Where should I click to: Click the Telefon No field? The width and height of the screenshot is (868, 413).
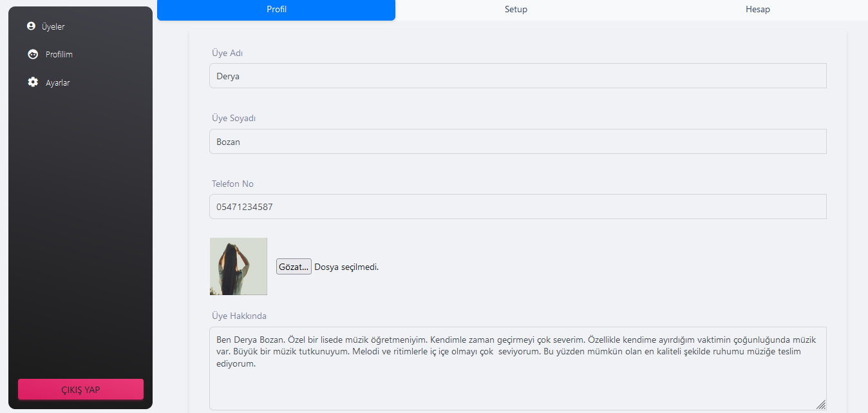point(518,206)
